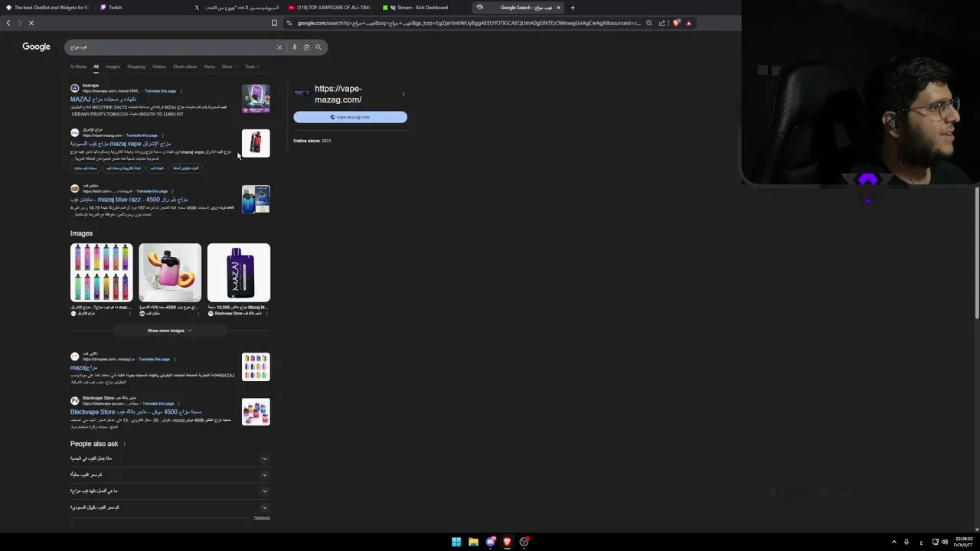The height and width of the screenshot is (551, 980).
Task: Click the browser forward arrow
Action: [x=19, y=23]
